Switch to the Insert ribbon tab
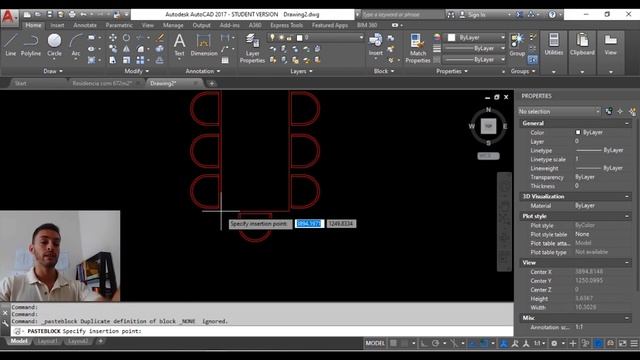The height and width of the screenshot is (360, 640). coord(58,25)
